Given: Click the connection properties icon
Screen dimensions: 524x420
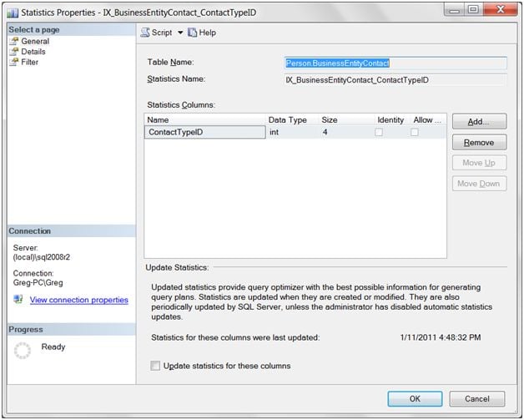Looking at the screenshot, I should point(18,299).
